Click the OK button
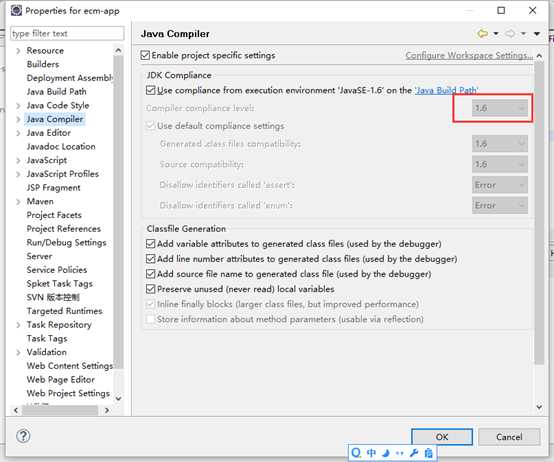The height and width of the screenshot is (462, 554). pos(442,437)
